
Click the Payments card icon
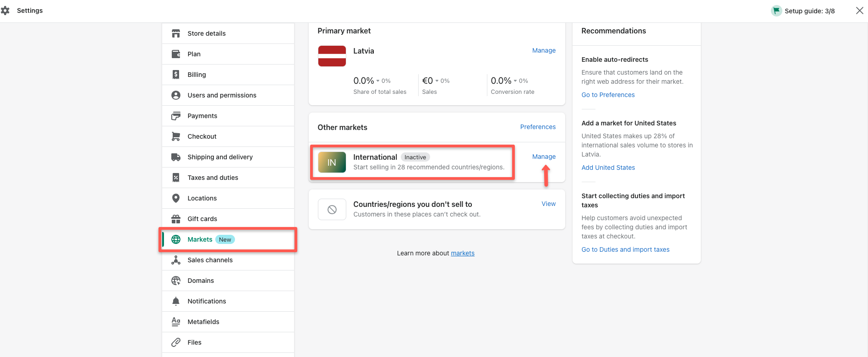(x=176, y=116)
